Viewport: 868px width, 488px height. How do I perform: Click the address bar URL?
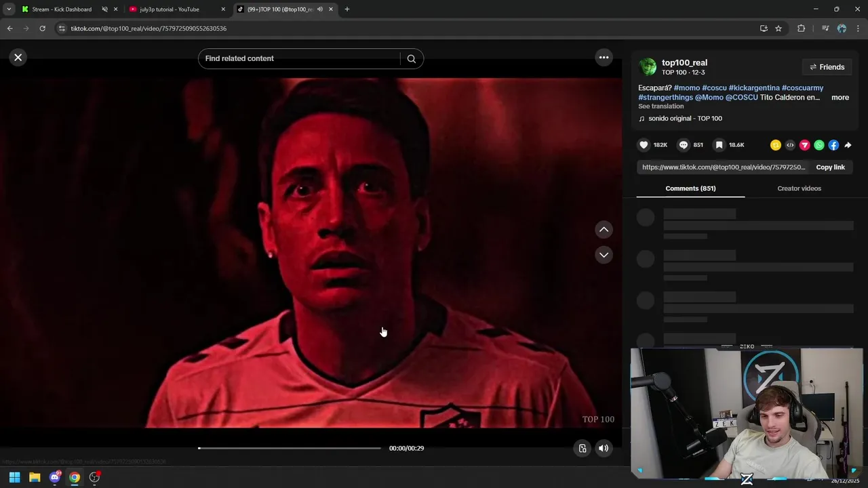coord(149,28)
